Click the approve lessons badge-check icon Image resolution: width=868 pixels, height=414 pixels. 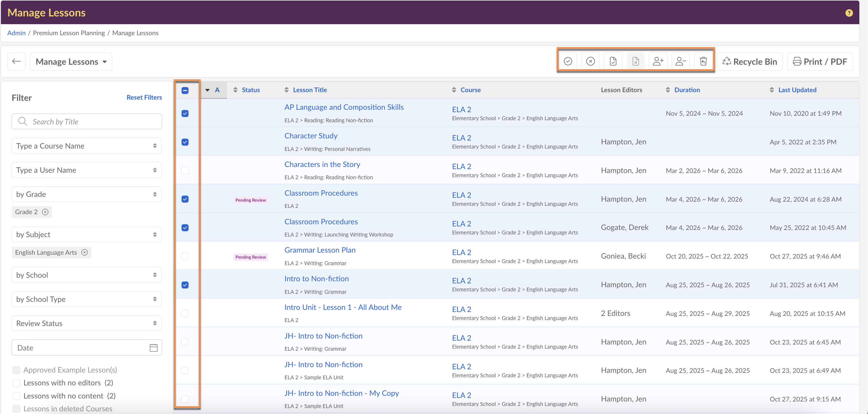[x=568, y=61]
